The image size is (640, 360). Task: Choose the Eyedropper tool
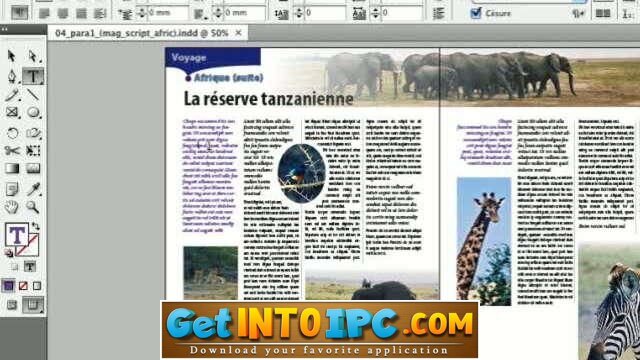33,189
